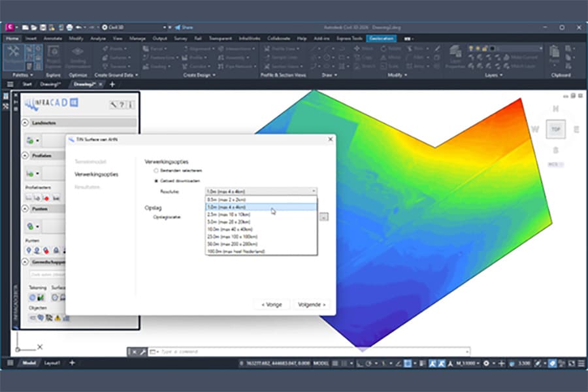
Task: Click the Copy tool in Modify panel
Action: (x=363, y=57)
